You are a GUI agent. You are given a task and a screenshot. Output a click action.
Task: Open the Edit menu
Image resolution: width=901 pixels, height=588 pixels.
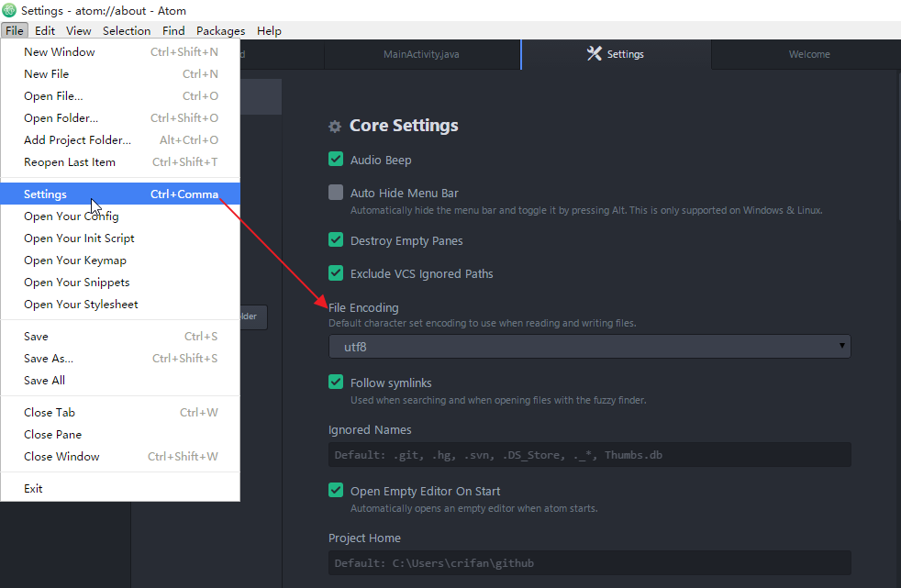(45, 30)
